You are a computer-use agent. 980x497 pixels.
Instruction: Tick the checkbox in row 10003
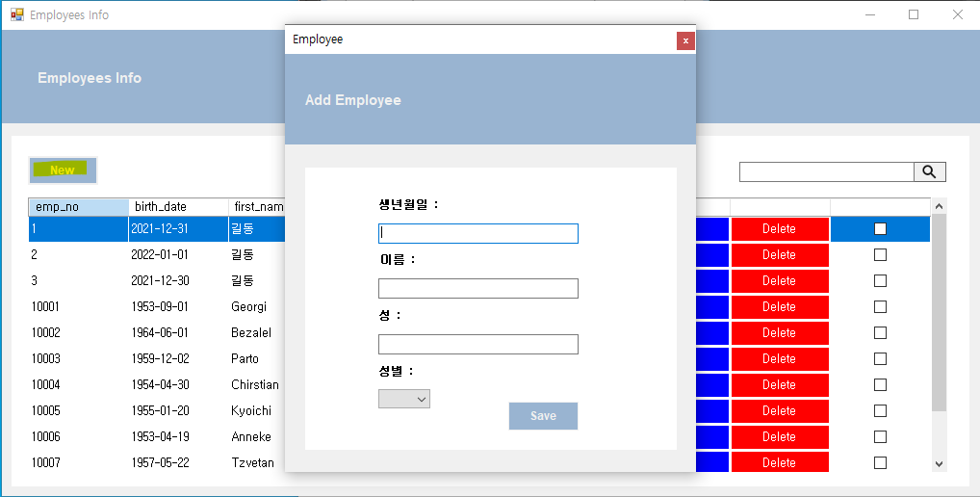tap(880, 359)
